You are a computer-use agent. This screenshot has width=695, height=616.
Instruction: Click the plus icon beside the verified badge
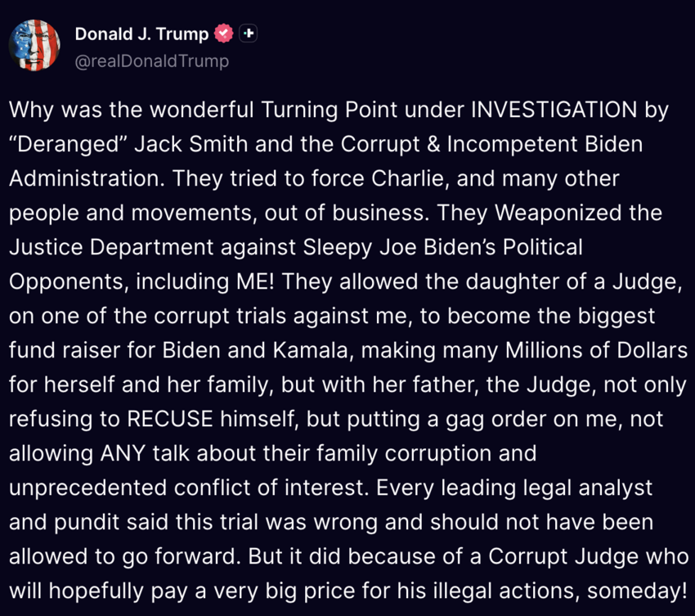tap(249, 34)
